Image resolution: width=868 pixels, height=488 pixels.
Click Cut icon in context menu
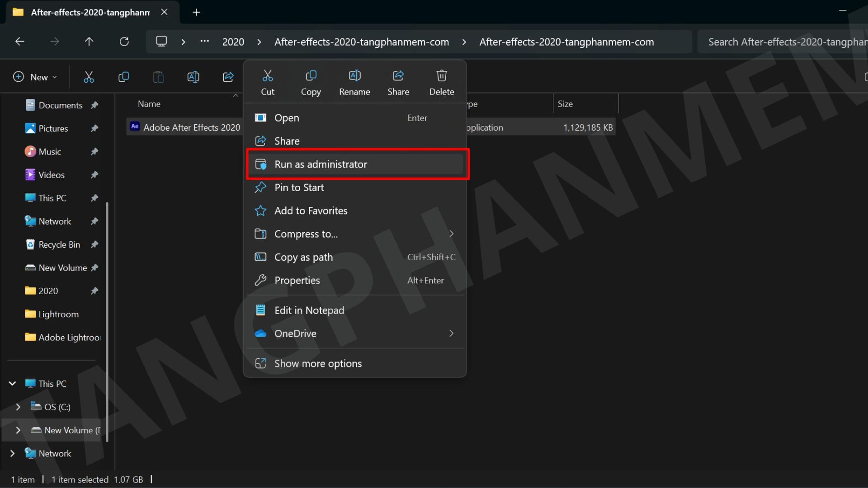[268, 75]
